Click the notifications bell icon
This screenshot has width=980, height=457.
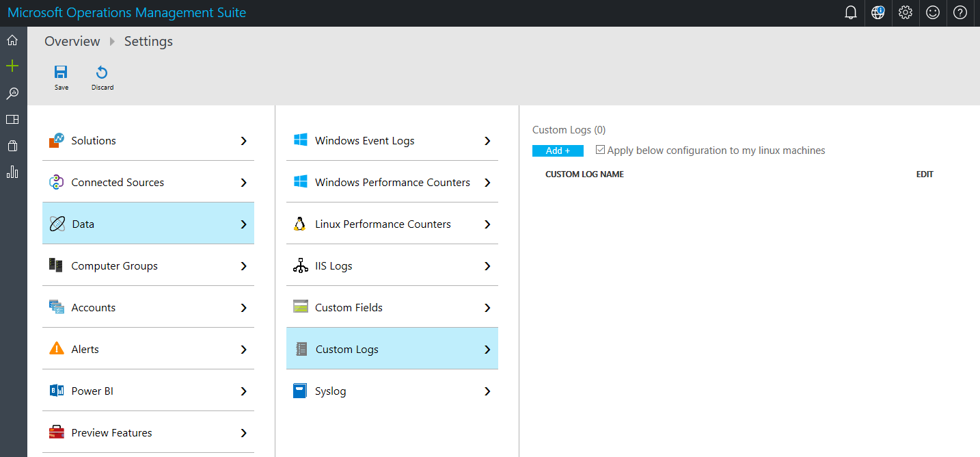click(x=851, y=12)
